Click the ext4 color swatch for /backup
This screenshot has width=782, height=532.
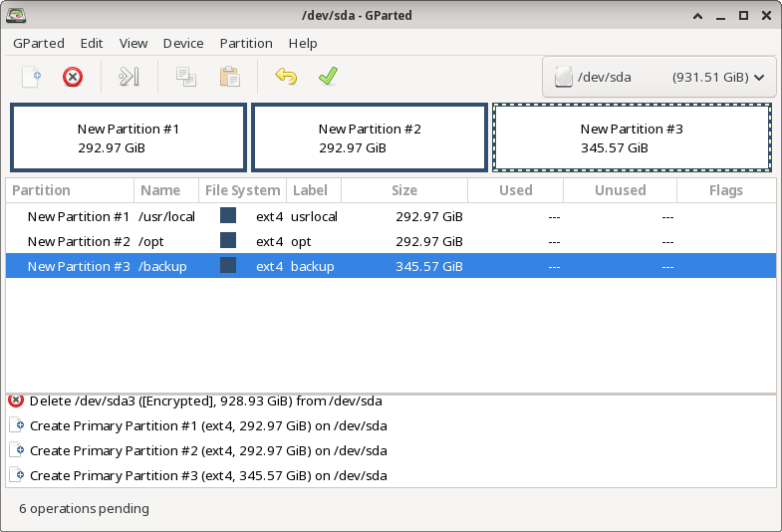pos(228,265)
